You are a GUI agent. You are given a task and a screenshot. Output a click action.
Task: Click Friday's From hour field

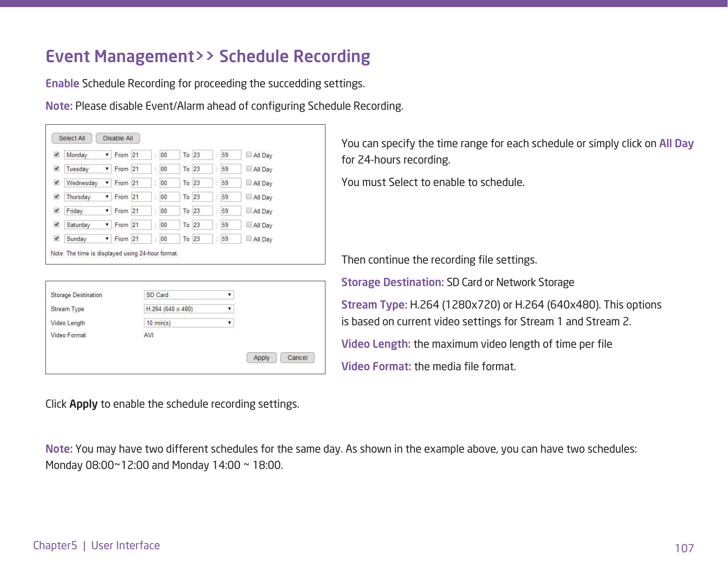click(x=142, y=211)
